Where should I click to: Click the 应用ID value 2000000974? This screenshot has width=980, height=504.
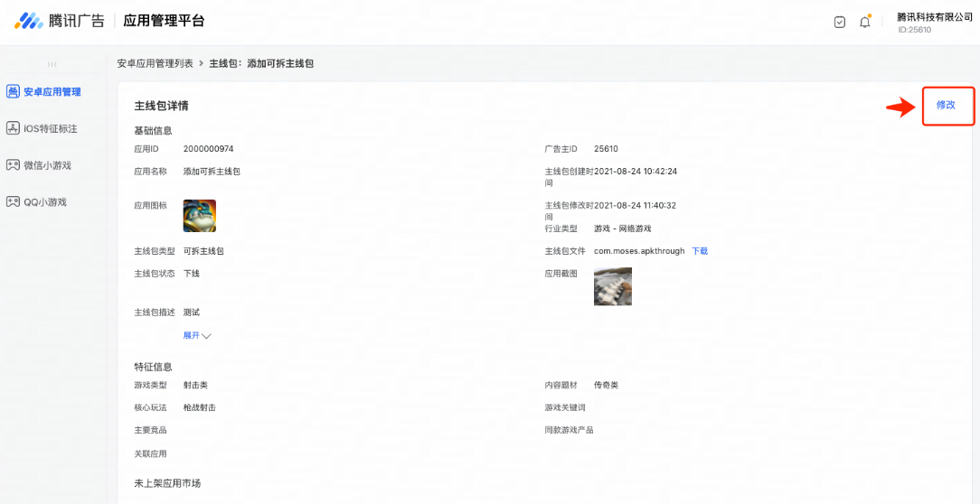(x=208, y=148)
